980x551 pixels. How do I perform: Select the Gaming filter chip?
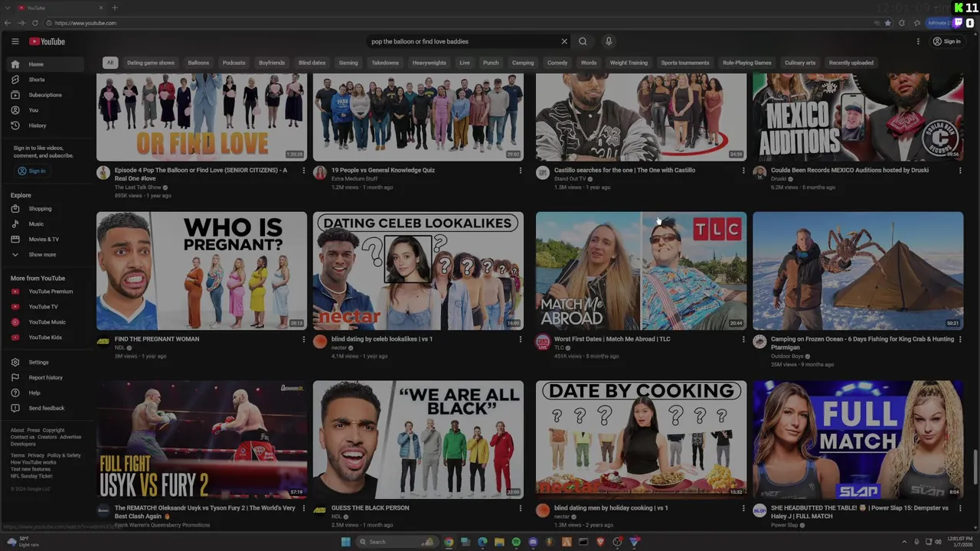click(348, 63)
